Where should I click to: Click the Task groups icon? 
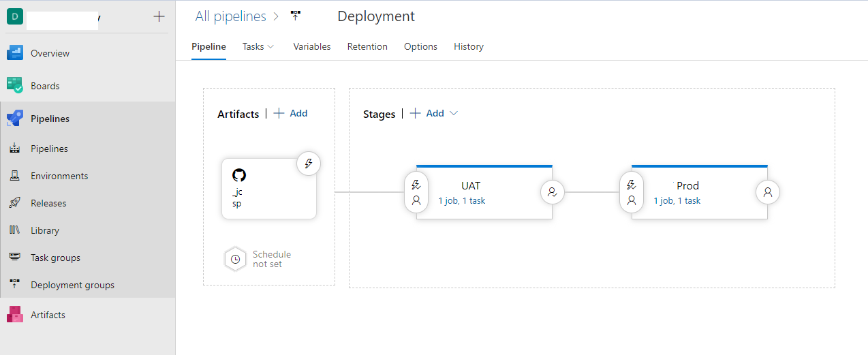tap(15, 258)
